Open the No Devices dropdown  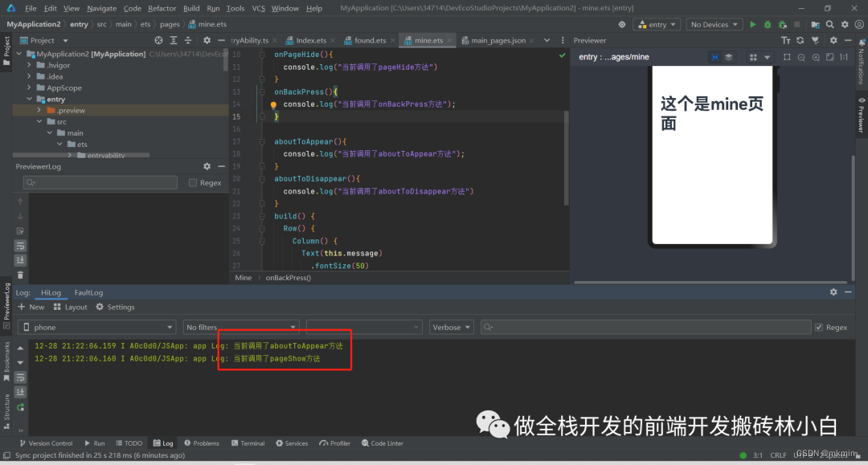pyautogui.click(x=714, y=24)
